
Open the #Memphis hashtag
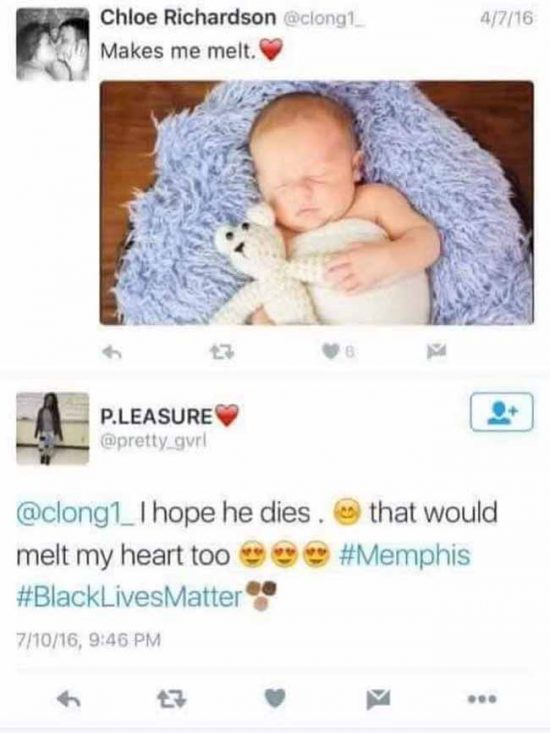pyautogui.click(x=403, y=556)
